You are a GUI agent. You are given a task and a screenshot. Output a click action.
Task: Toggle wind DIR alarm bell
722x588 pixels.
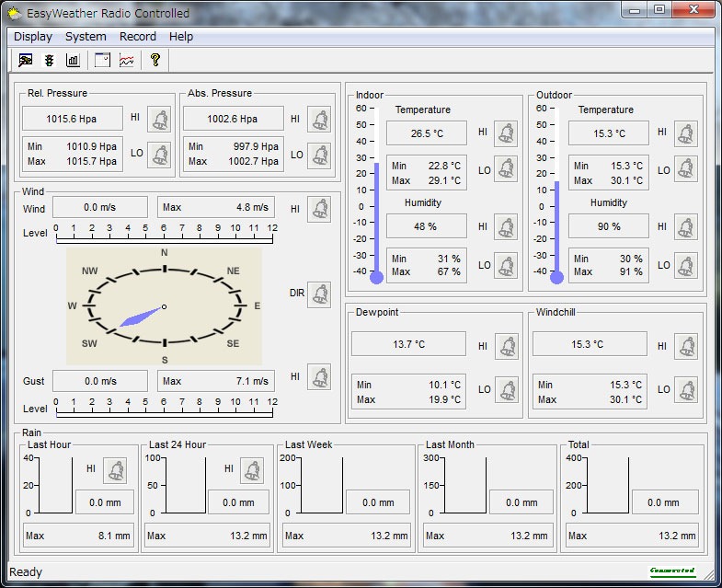[319, 294]
